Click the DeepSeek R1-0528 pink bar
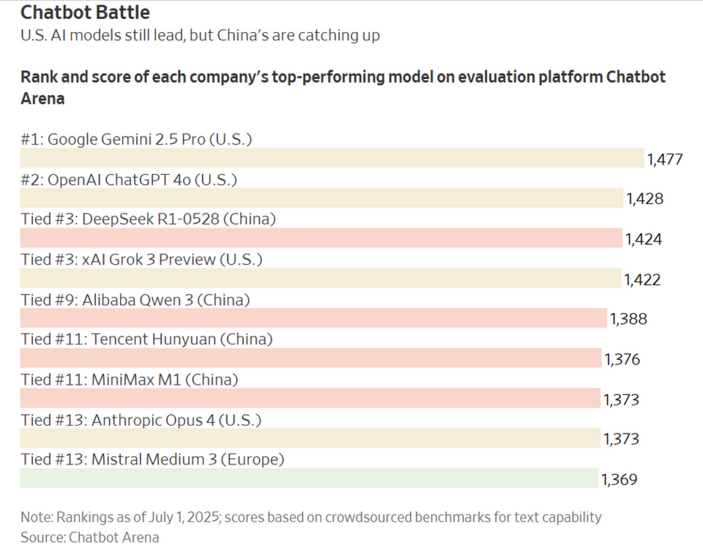Image resolution: width=703 pixels, height=550 pixels. [x=321, y=238]
